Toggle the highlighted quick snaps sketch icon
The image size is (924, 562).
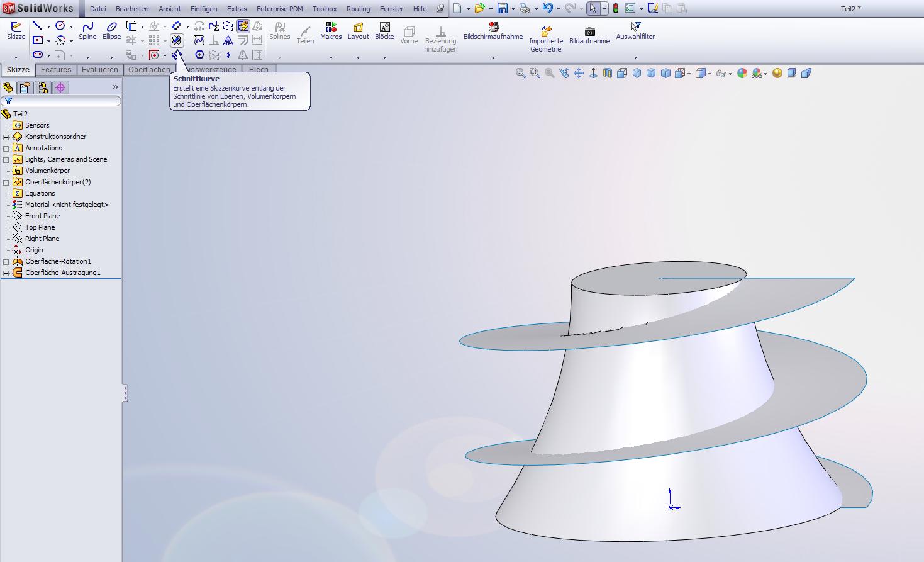click(243, 26)
